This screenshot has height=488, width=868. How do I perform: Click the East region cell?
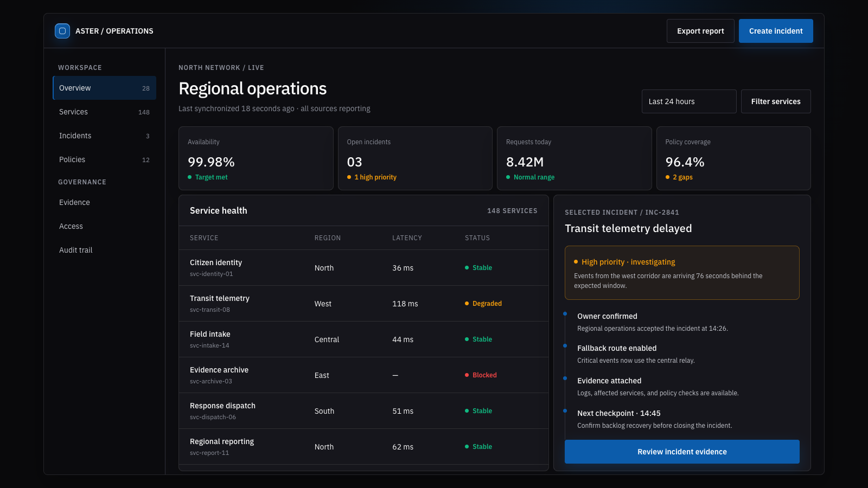322,375
